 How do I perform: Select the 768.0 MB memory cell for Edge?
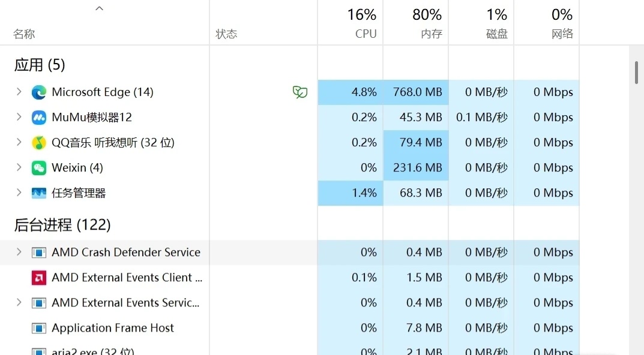coord(417,92)
